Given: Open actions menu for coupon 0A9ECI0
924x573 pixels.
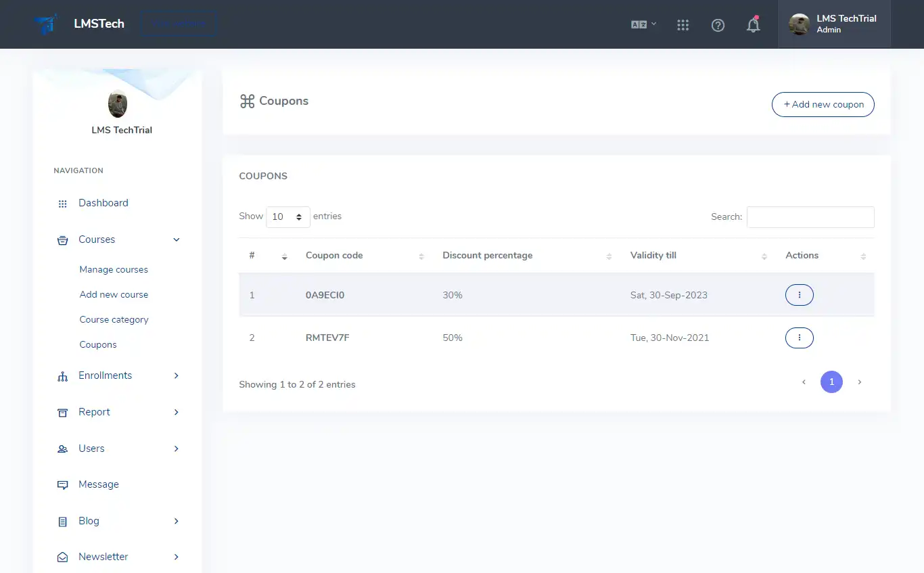Looking at the screenshot, I should point(799,294).
